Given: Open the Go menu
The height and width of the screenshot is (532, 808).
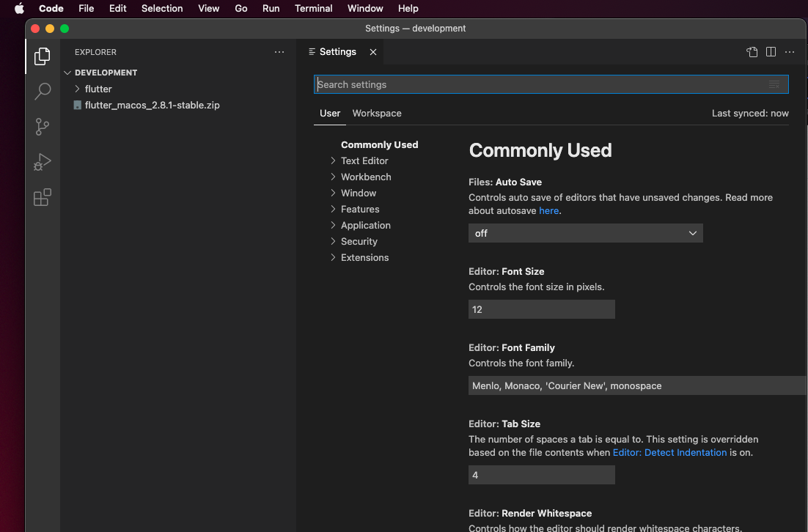Looking at the screenshot, I should pos(240,8).
